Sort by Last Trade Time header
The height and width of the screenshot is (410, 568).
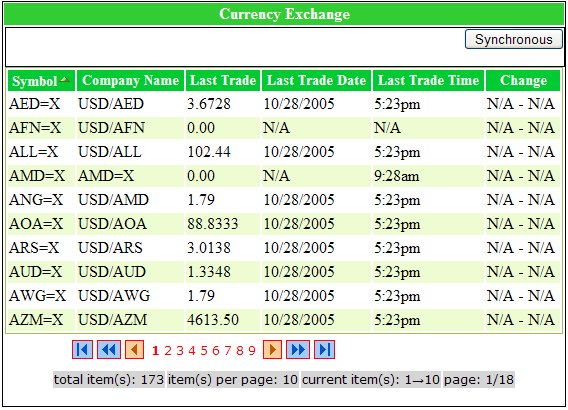[429, 80]
